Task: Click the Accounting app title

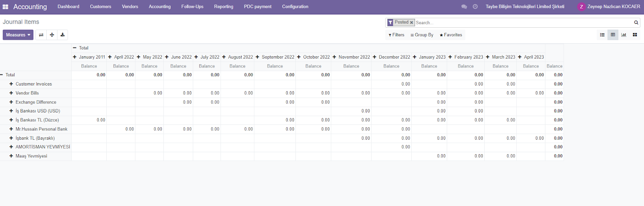Action: point(30,7)
